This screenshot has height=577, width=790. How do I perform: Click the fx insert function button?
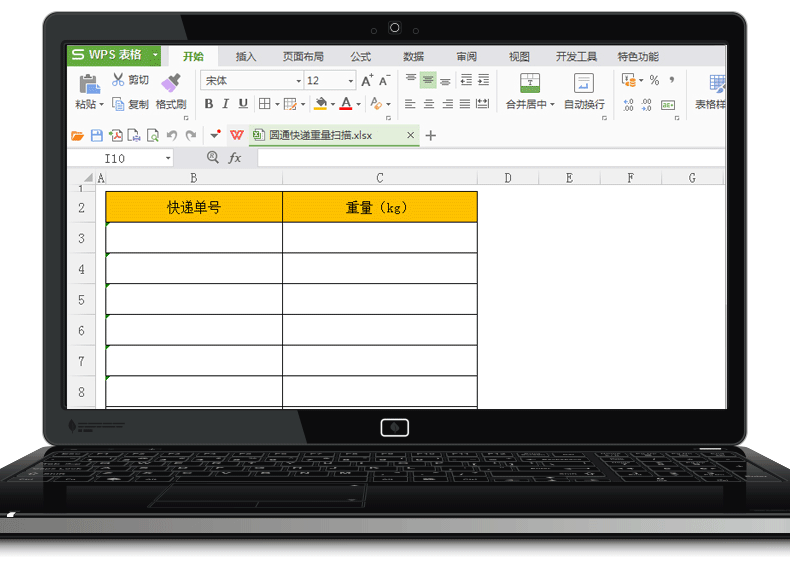(235, 158)
